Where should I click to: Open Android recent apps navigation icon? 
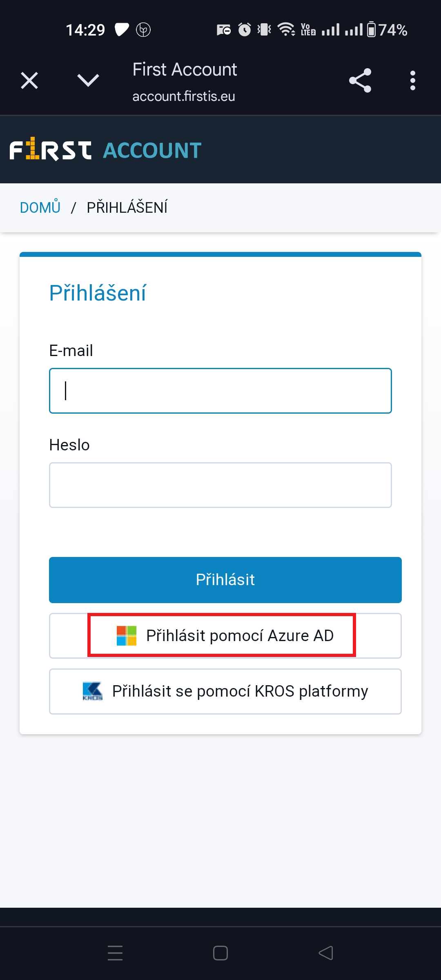point(115,953)
